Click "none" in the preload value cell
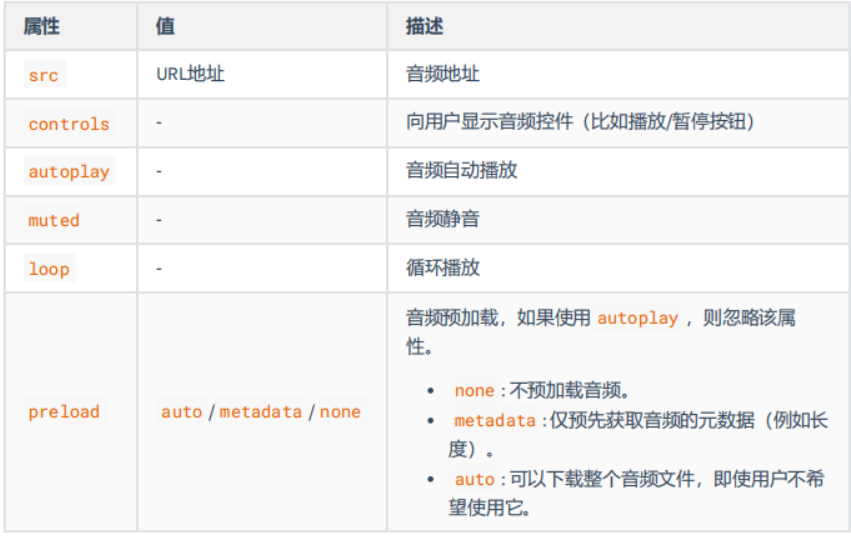 [x=340, y=412]
